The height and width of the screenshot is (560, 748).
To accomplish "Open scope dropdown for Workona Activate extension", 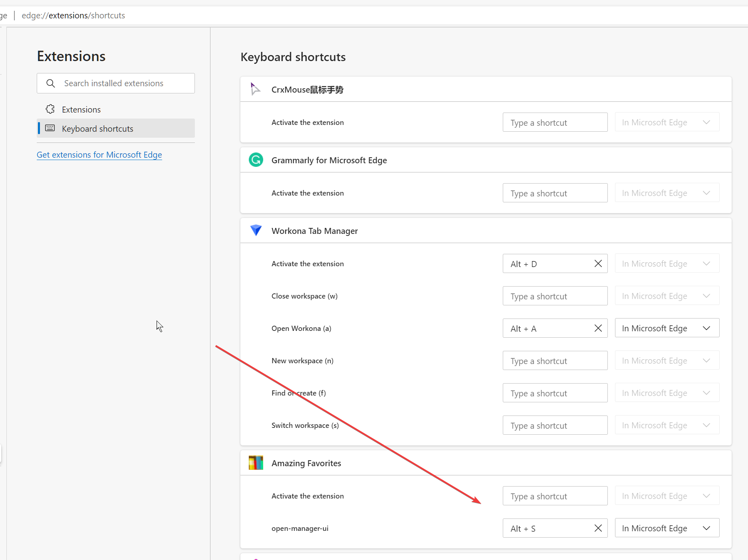I will pos(667,263).
